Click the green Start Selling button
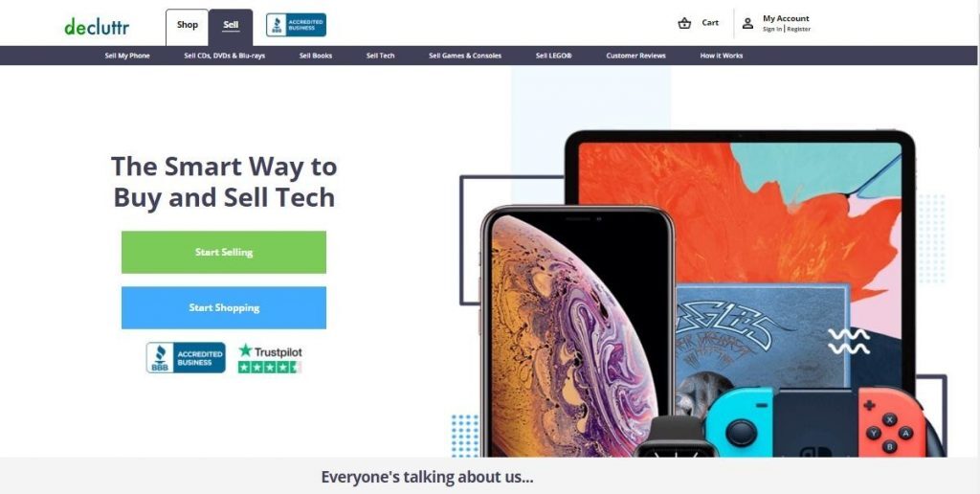Viewport: 980px width, 494px height. tap(224, 252)
